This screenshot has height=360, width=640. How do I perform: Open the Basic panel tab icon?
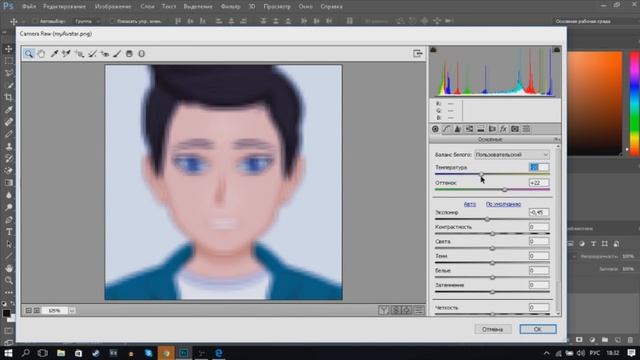[x=435, y=129]
